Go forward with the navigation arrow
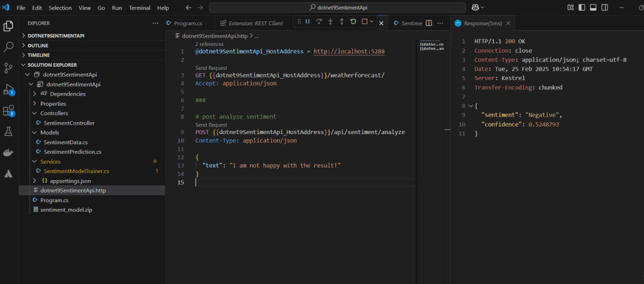644x284 pixels. (x=200, y=8)
